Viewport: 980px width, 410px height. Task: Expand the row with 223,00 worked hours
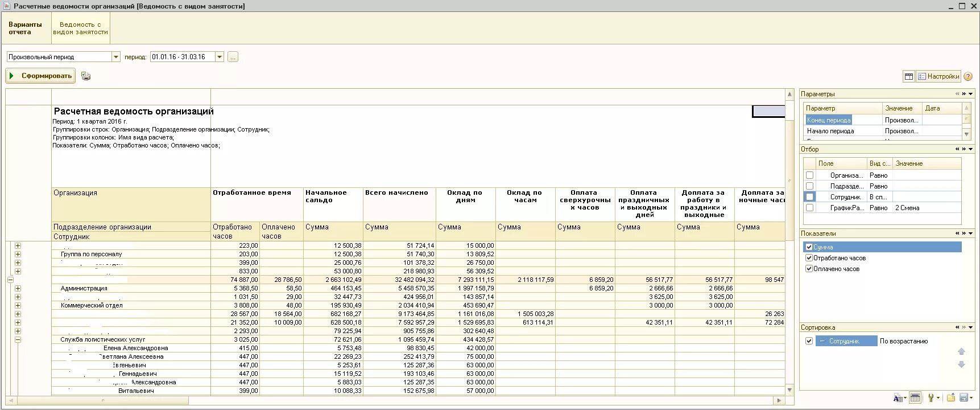[18, 245]
